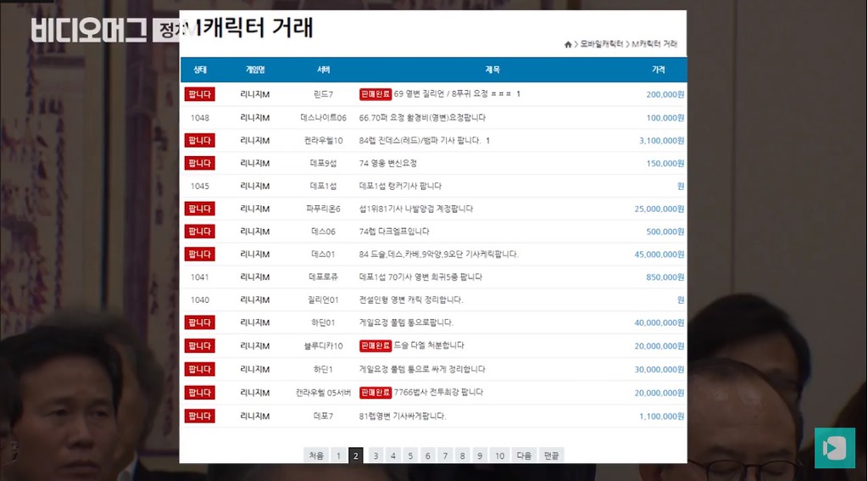
Task: Click the home icon in the breadcrumb
Action: tap(568, 44)
